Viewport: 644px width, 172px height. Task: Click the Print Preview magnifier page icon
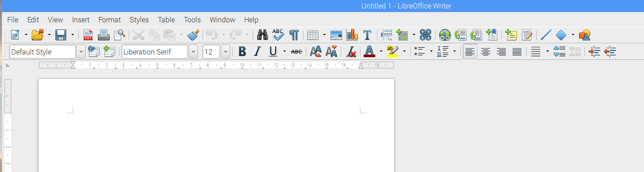pyautogui.click(x=119, y=35)
